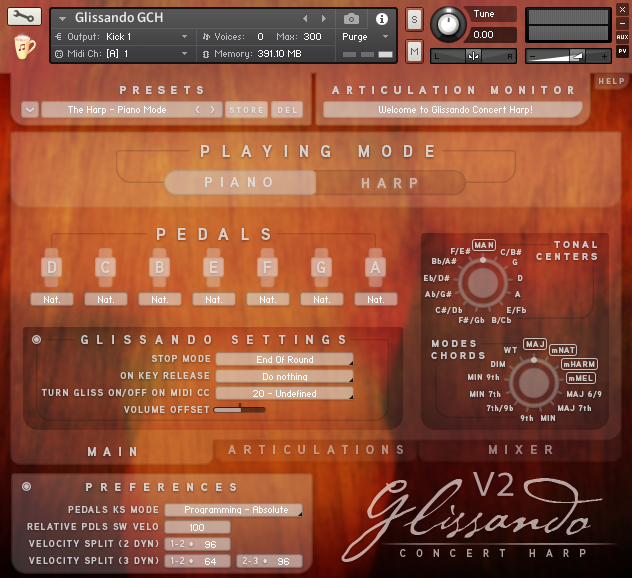The image size is (632, 578).
Task: Toggle the AUX sends button
Action: tap(622, 37)
